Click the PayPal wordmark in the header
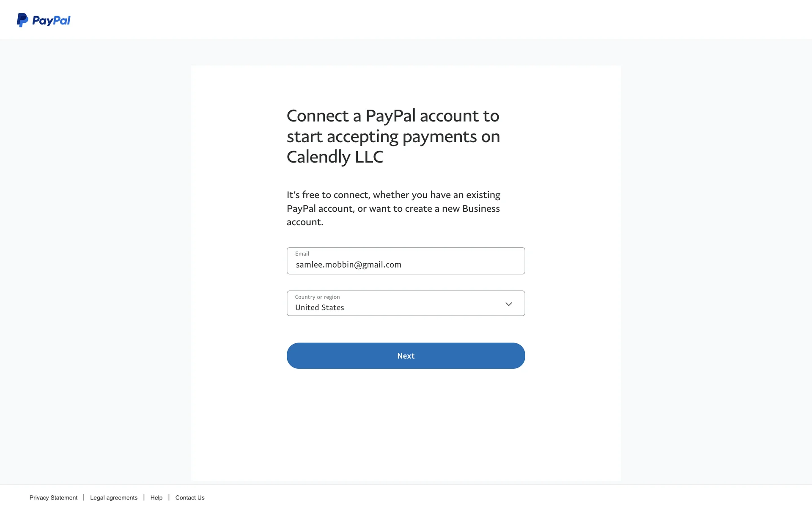This screenshot has width=812, height=508. point(51,20)
